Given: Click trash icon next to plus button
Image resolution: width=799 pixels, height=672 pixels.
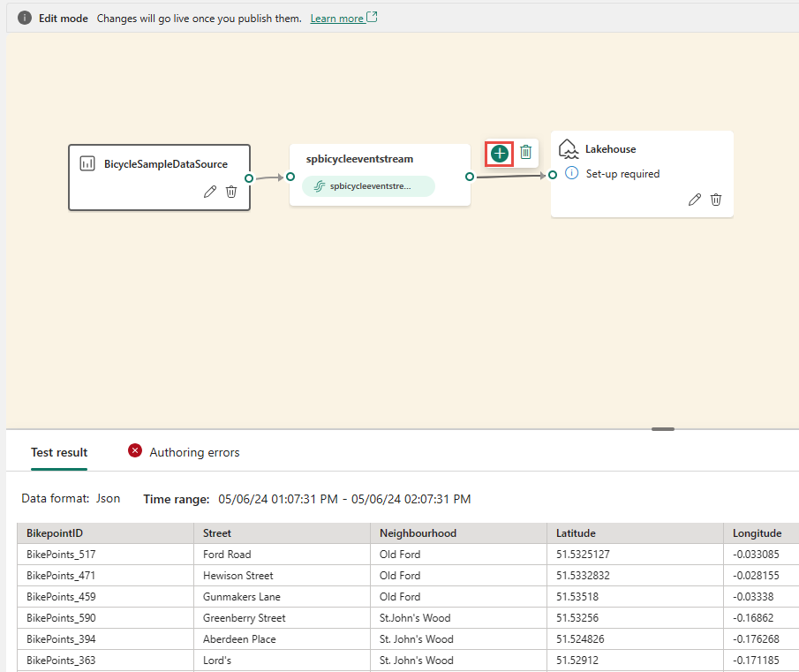Looking at the screenshot, I should point(525,153).
